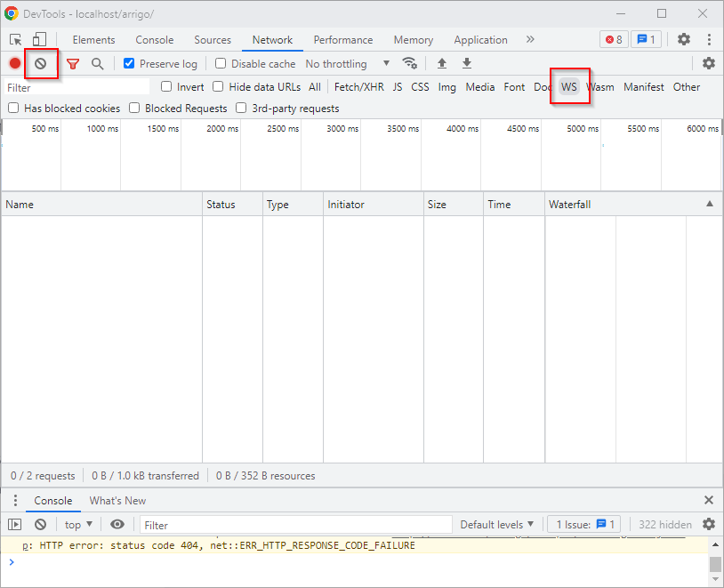Open the What's New drawer tab

tap(117, 501)
